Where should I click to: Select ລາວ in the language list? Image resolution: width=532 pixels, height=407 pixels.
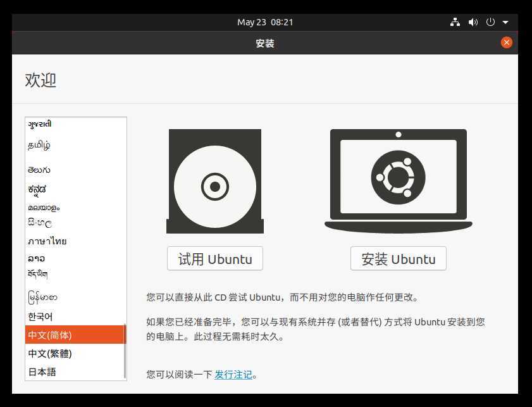tap(75, 258)
